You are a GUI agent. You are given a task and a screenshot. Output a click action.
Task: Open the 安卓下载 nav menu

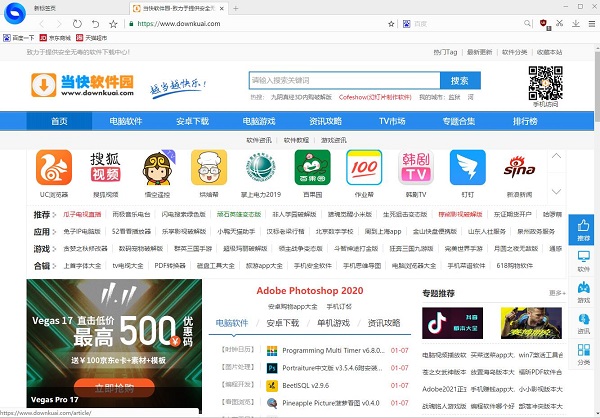192,121
